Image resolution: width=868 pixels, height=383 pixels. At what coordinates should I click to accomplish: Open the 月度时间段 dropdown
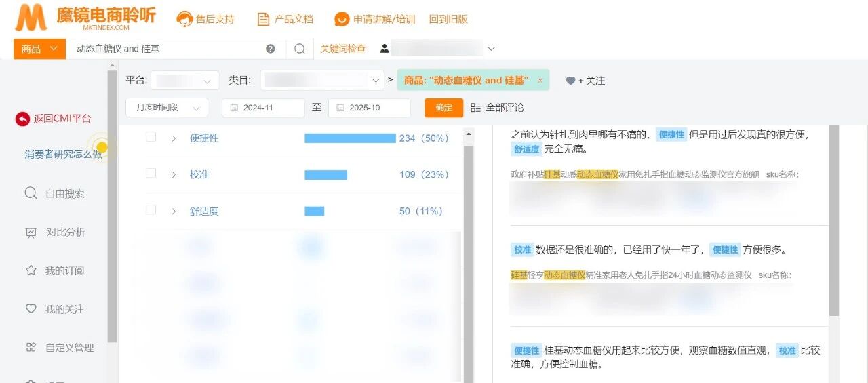click(x=167, y=108)
